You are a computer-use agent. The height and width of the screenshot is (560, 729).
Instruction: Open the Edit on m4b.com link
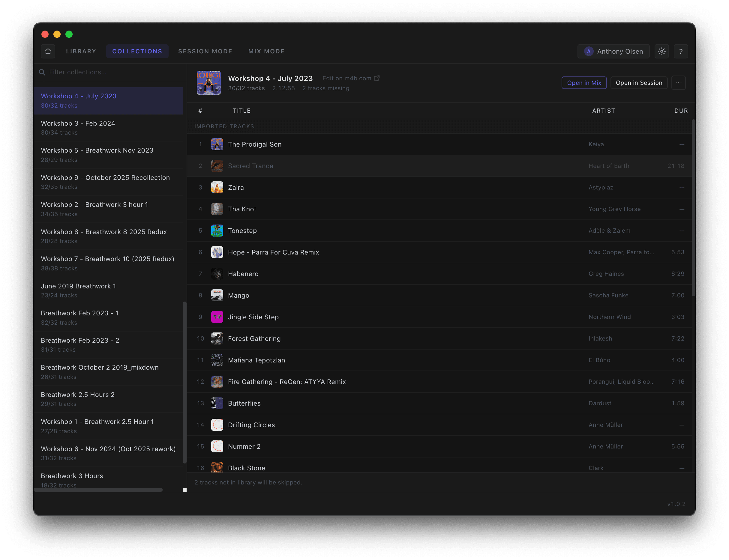pos(351,78)
